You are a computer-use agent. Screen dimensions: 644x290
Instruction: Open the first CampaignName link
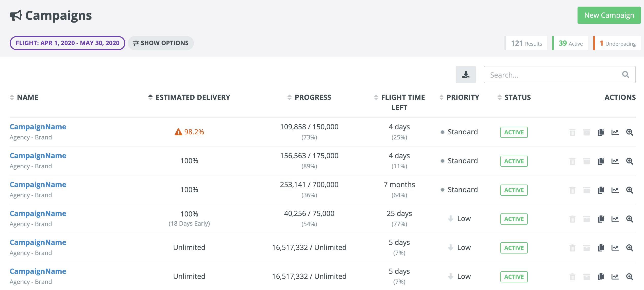38,127
